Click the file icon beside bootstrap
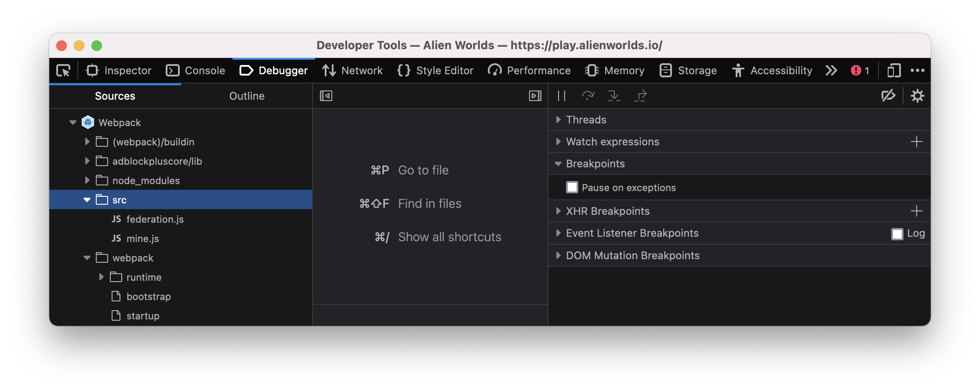Viewport: 980px width, 391px height. pos(116,296)
